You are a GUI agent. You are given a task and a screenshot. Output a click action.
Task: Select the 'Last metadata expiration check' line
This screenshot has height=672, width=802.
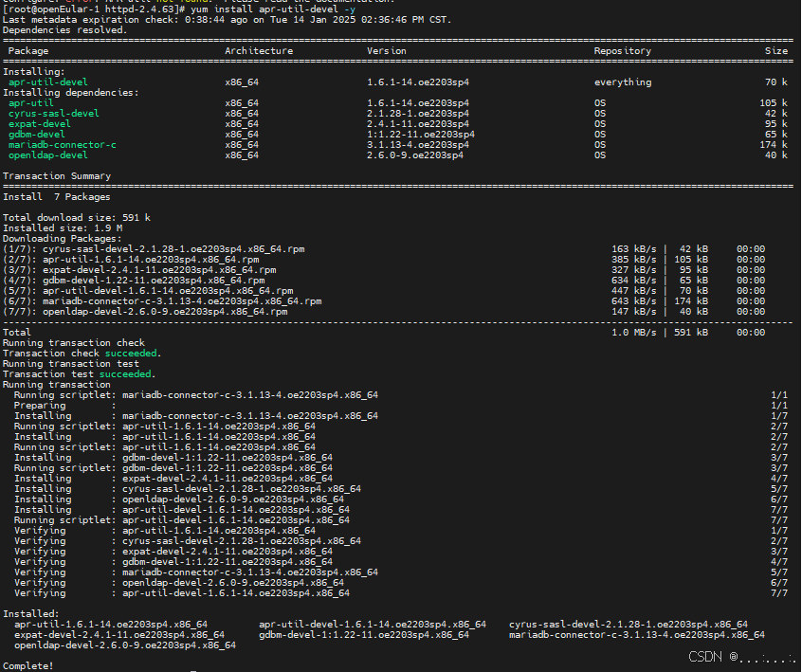coord(228,20)
